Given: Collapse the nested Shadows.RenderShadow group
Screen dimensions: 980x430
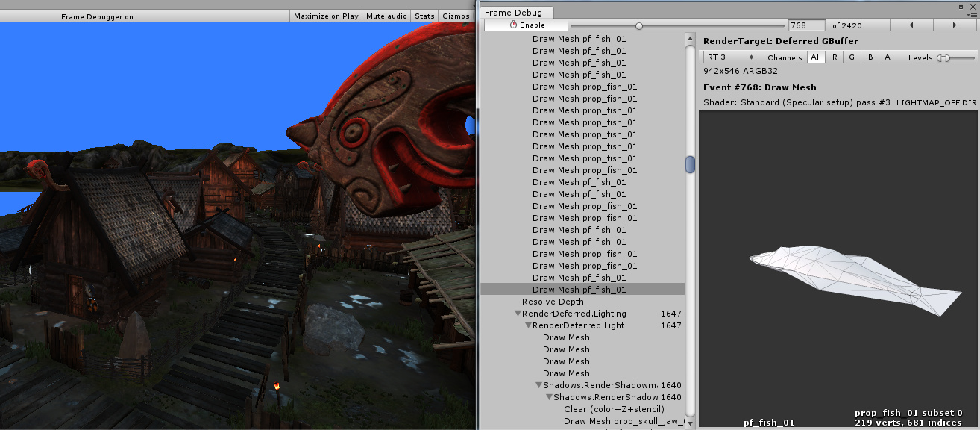Looking at the screenshot, I should [549, 397].
